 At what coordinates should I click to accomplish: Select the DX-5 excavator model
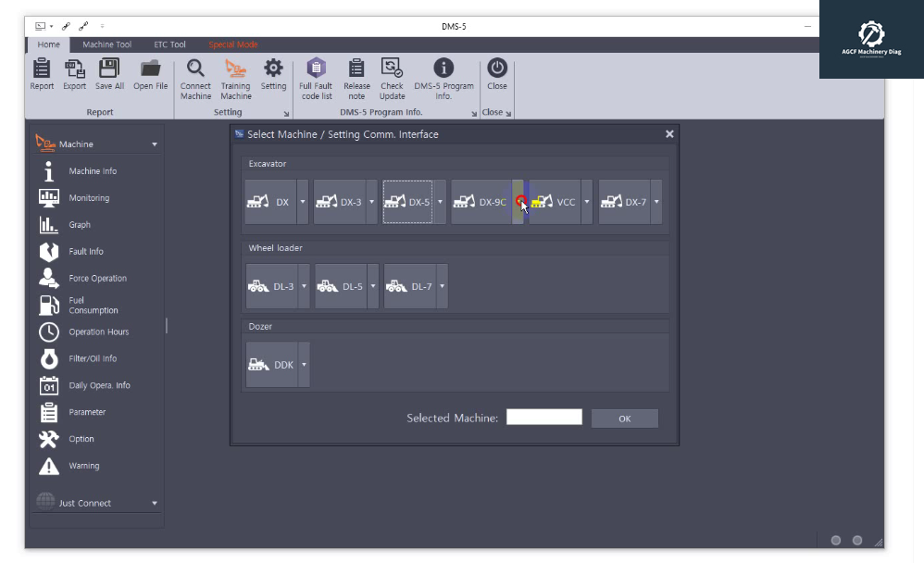(407, 202)
